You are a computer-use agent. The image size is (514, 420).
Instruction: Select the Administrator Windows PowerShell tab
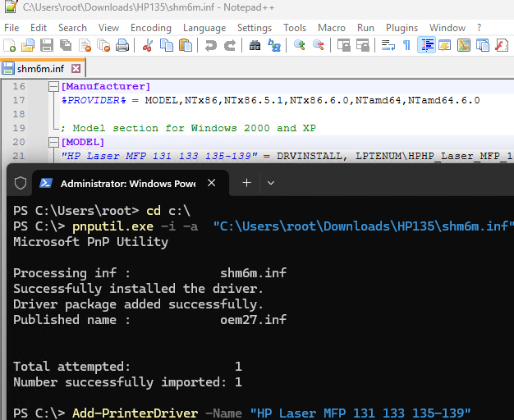[x=123, y=183]
